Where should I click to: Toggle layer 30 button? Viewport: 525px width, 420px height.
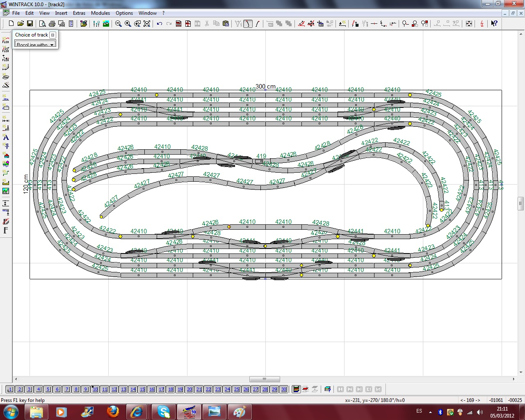[x=283, y=389]
